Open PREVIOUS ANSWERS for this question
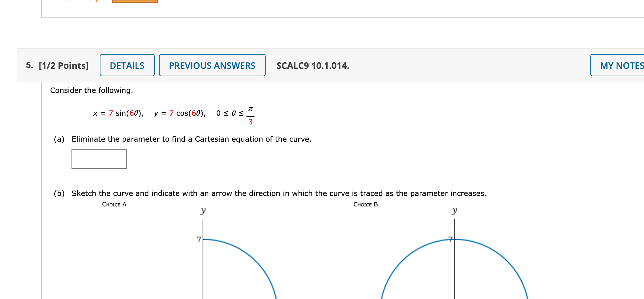The width and height of the screenshot is (644, 299). click(212, 65)
